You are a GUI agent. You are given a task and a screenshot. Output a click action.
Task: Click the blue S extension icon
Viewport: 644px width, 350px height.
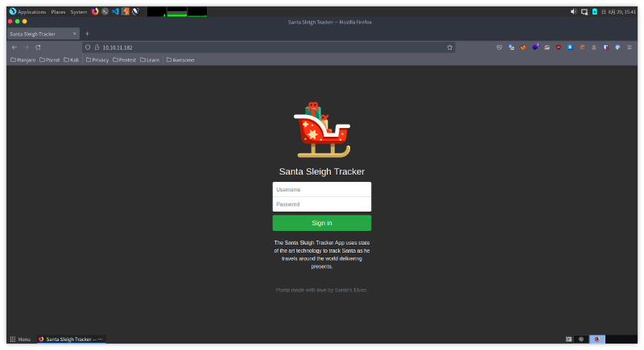(570, 47)
